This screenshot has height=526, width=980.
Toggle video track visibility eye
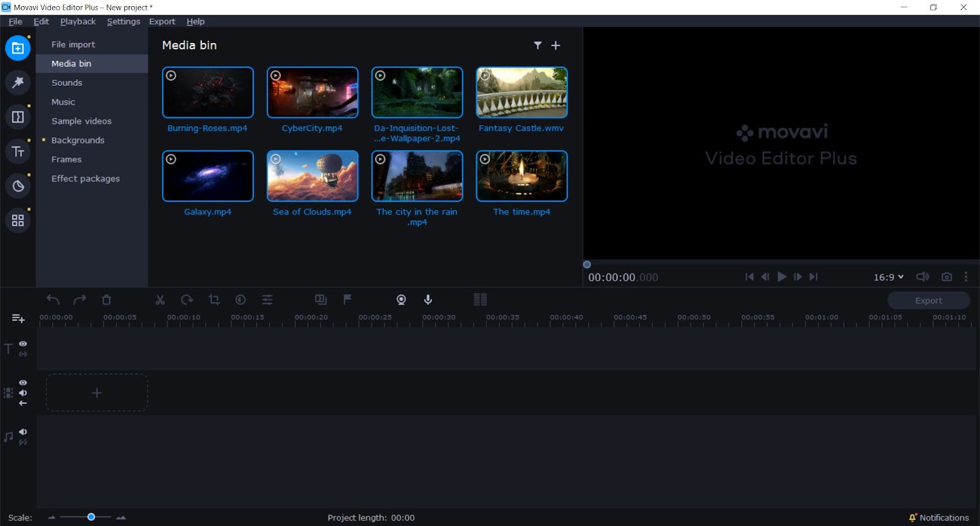point(23,383)
